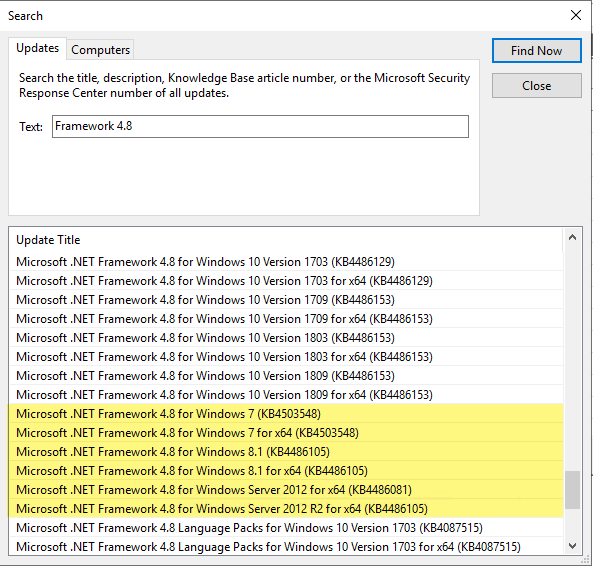This screenshot has height=566, width=593.
Task: Switch to the Computers tab
Action: point(100,50)
